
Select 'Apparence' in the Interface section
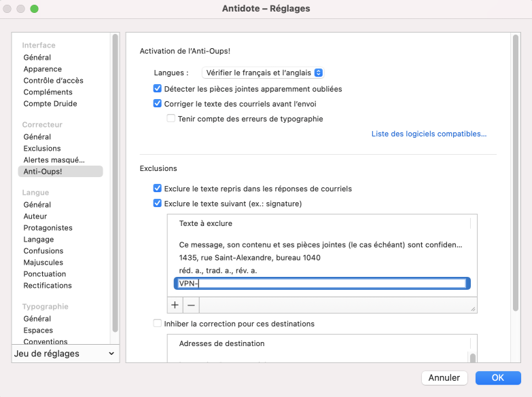pyautogui.click(x=42, y=69)
